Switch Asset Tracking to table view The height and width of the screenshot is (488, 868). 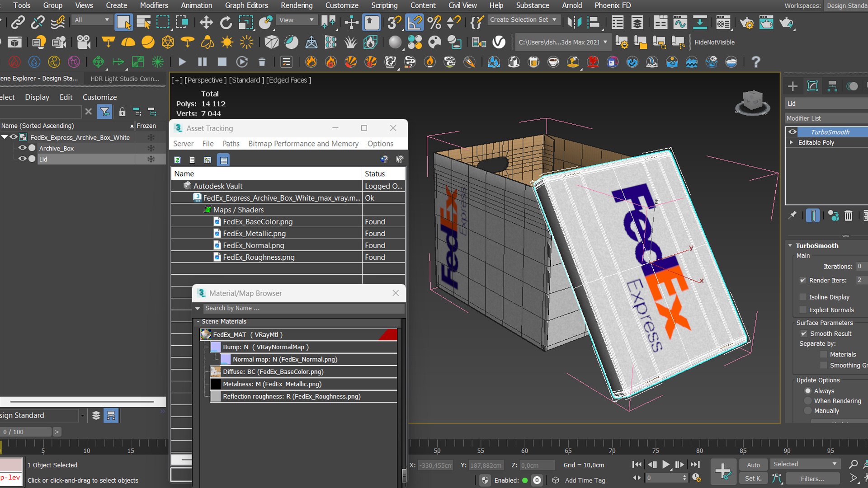pyautogui.click(x=224, y=160)
